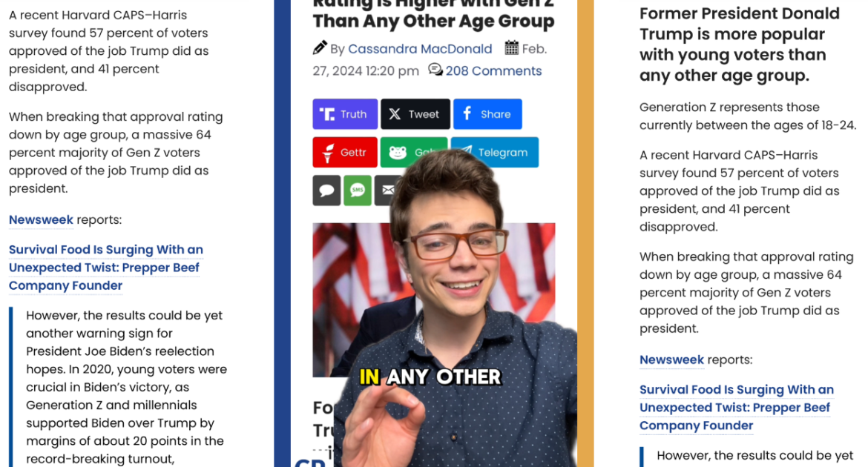Click the X Tweet share button

click(415, 114)
